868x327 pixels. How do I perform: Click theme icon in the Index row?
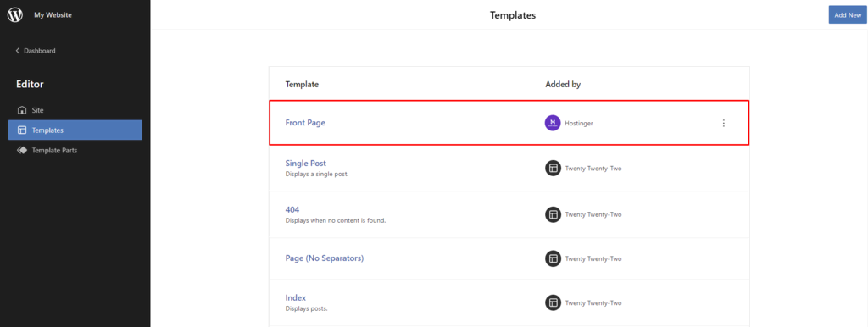coord(553,302)
